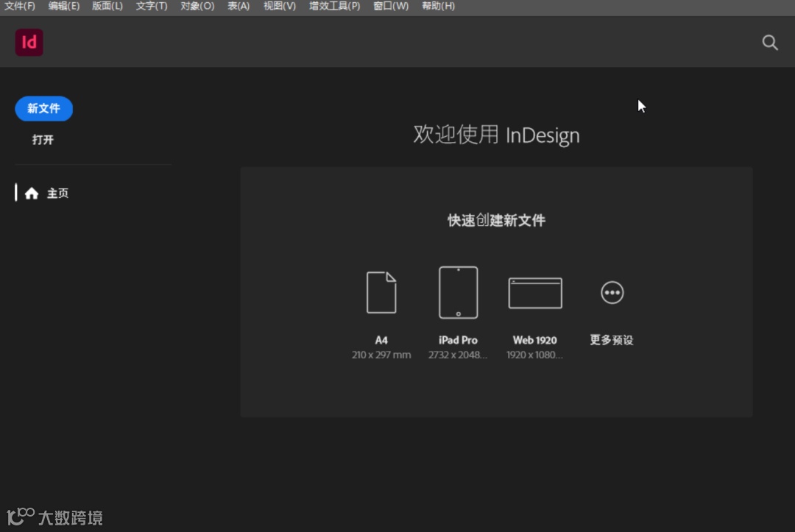The height and width of the screenshot is (532, 795).
Task: Open the 增效工具(P) menu
Action: coord(335,6)
